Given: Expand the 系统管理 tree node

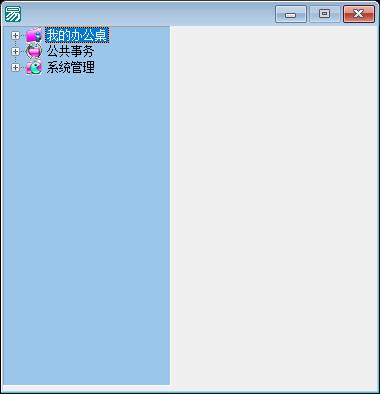Looking at the screenshot, I should tap(15, 67).
